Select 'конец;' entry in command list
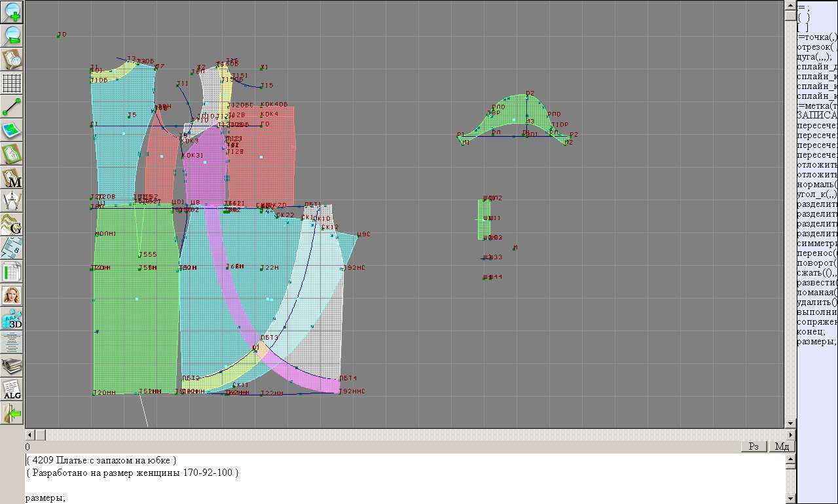 (x=811, y=331)
